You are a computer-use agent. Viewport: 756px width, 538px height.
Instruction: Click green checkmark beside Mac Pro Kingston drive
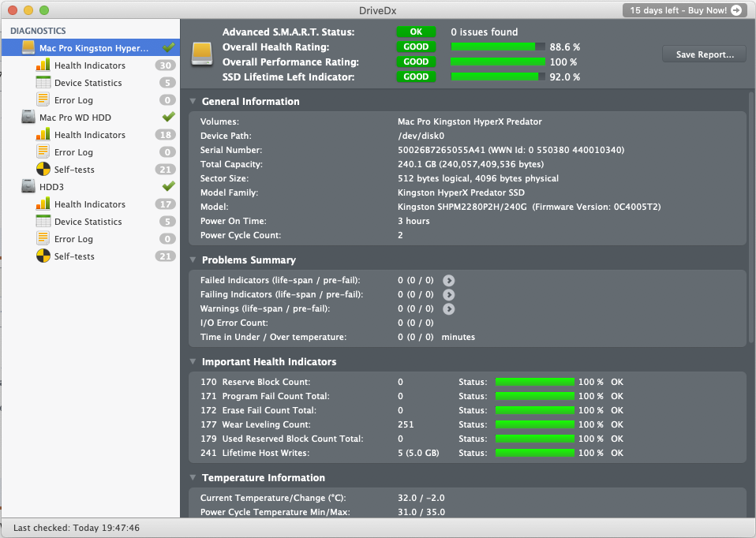(x=168, y=47)
